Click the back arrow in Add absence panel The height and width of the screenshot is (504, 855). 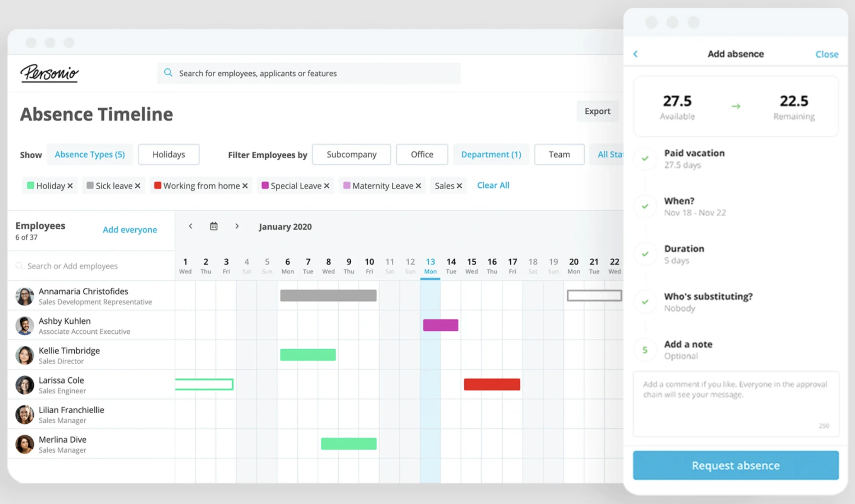pyautogui.click(x=636, y=54)
